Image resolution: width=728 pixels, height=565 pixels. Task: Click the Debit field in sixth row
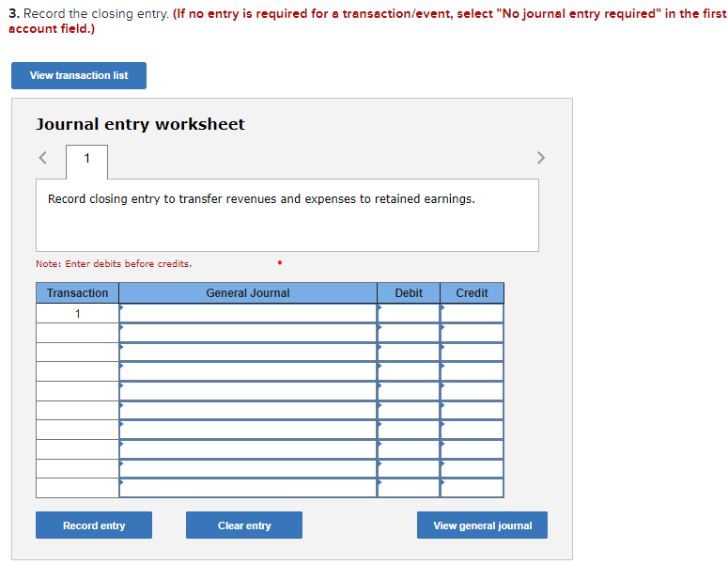pos(409,410)
